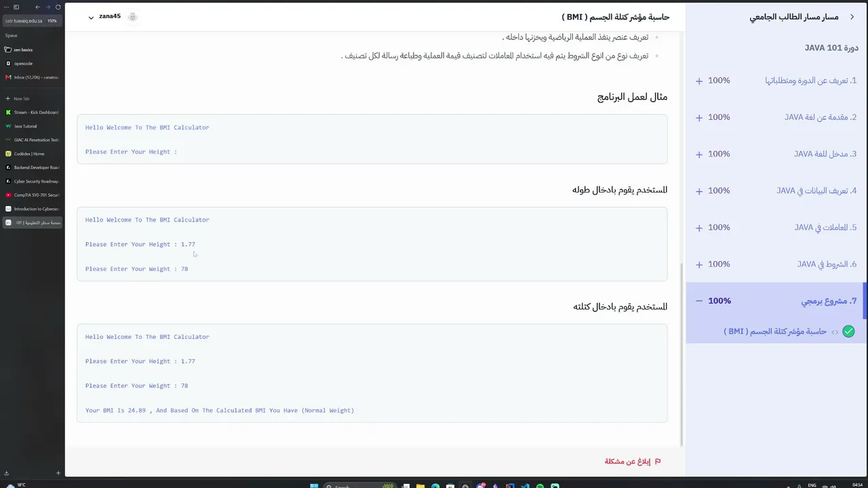The image size is (868, 488).
Task: Click 'Please Enter Your Weight : 78' in second block
Action: (x=136, y=269)
